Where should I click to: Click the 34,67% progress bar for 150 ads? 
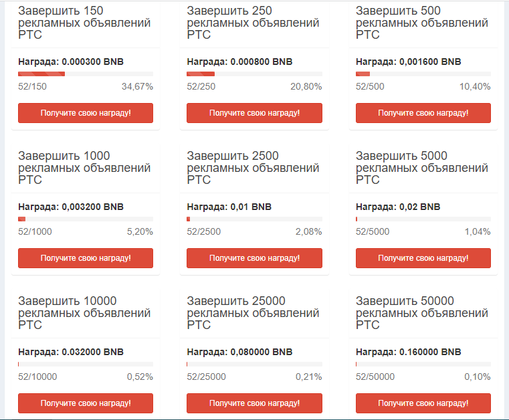pos(86,74)
